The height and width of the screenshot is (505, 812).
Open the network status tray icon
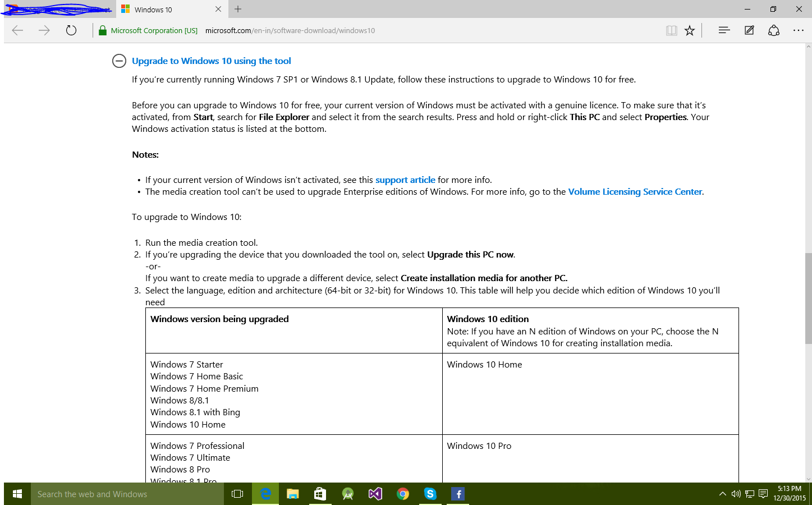(x=750, y=494)
